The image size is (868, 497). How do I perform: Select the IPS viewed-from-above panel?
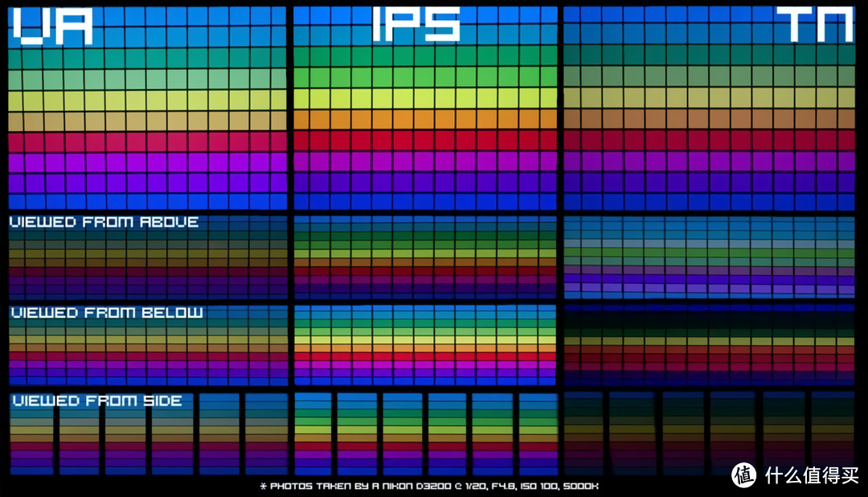(x=425, y=257)
